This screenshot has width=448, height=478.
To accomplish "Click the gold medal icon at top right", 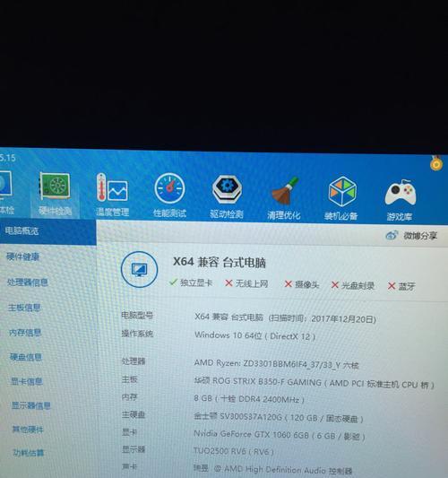I will tap(436, 163).
